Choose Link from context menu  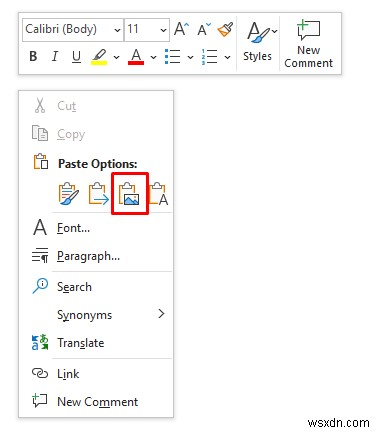pyautogui.click(x=96, y=374)
